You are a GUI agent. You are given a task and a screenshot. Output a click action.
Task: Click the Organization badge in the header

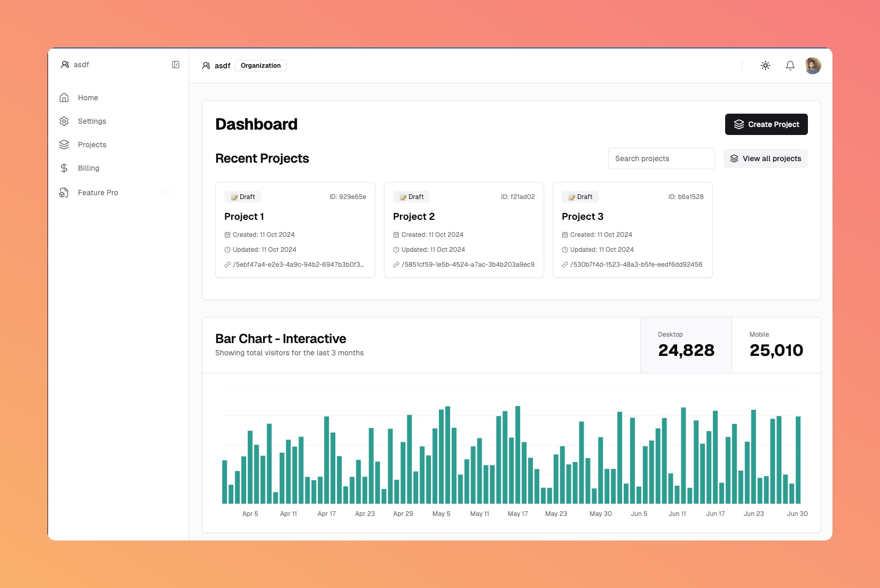click(x=261, y=66)
